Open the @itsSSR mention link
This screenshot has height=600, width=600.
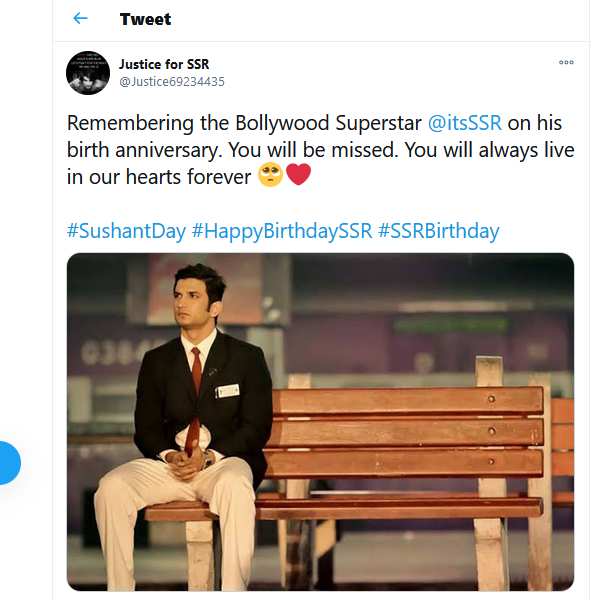coord(464,124)
